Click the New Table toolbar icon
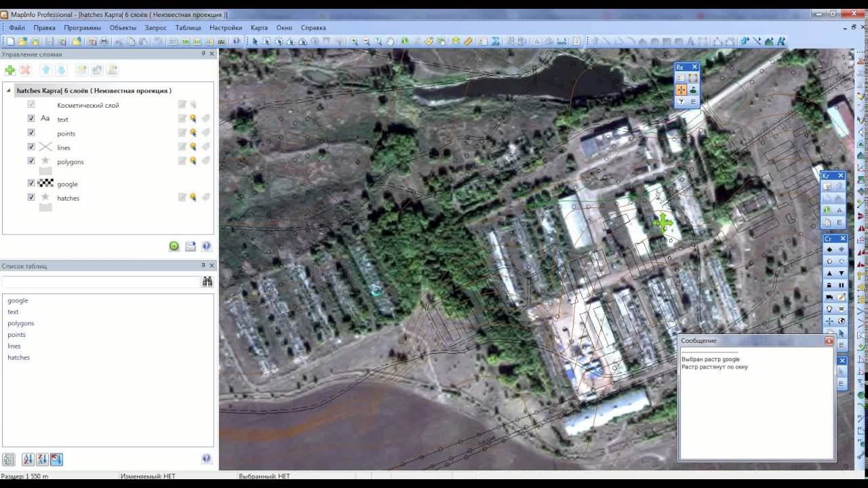Viewport: 868px width, 488px height. (10, 41)
